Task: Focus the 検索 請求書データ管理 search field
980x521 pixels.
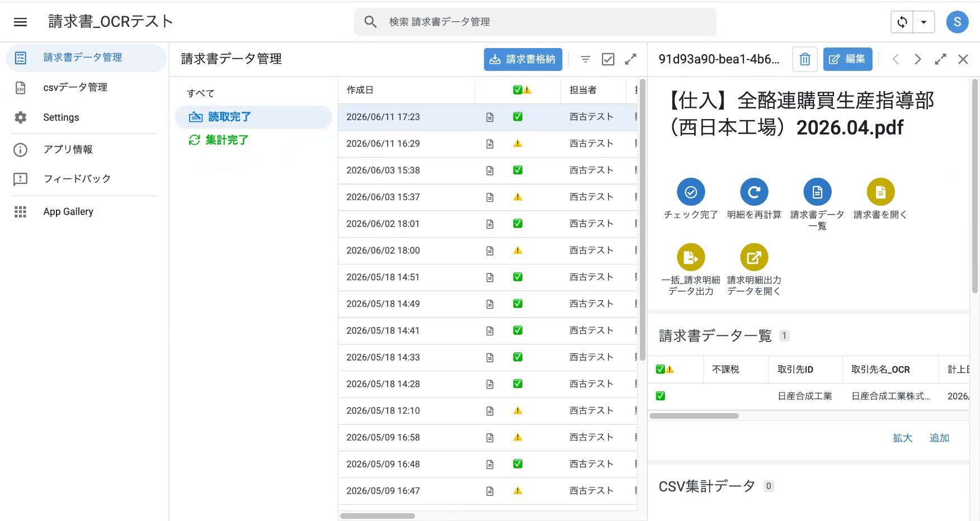Action: (535, 22)
